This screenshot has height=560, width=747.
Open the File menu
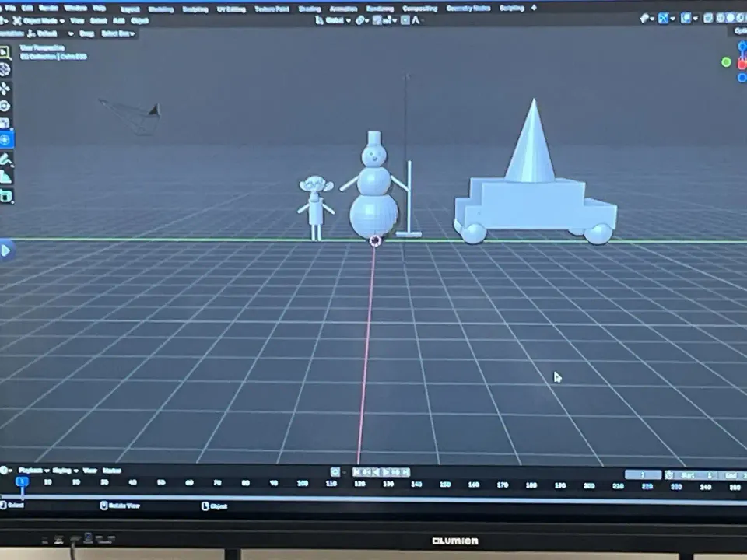click(x=10, y=8)
